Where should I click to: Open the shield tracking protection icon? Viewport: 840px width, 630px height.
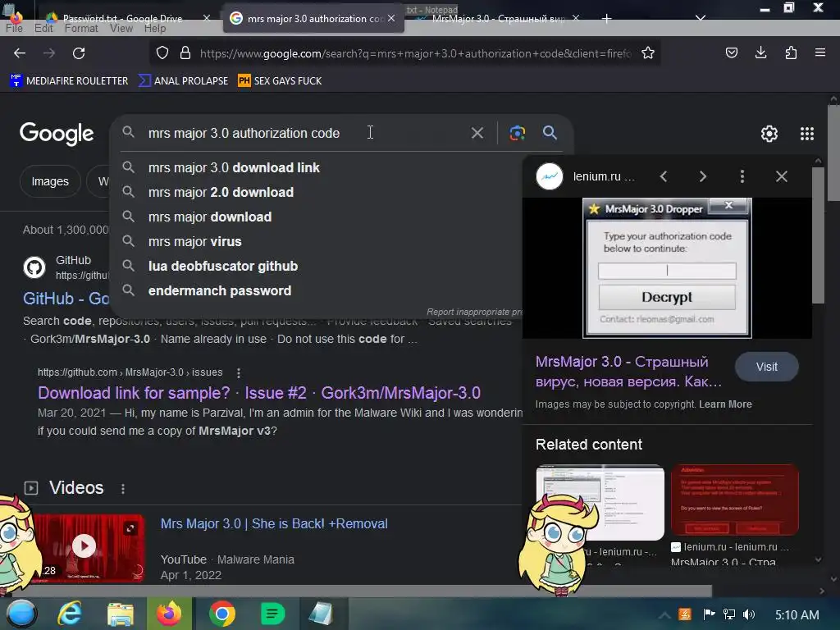[x=162, y=53]
